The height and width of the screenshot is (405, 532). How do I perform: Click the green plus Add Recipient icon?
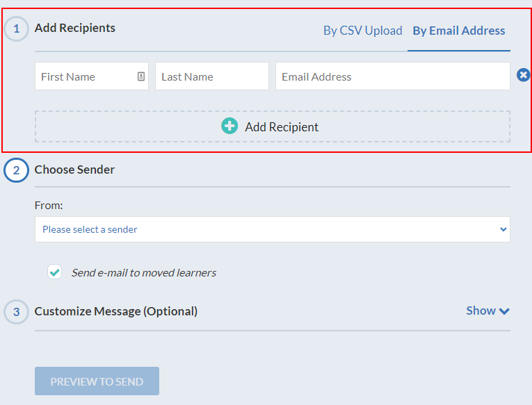coord(229,126)
